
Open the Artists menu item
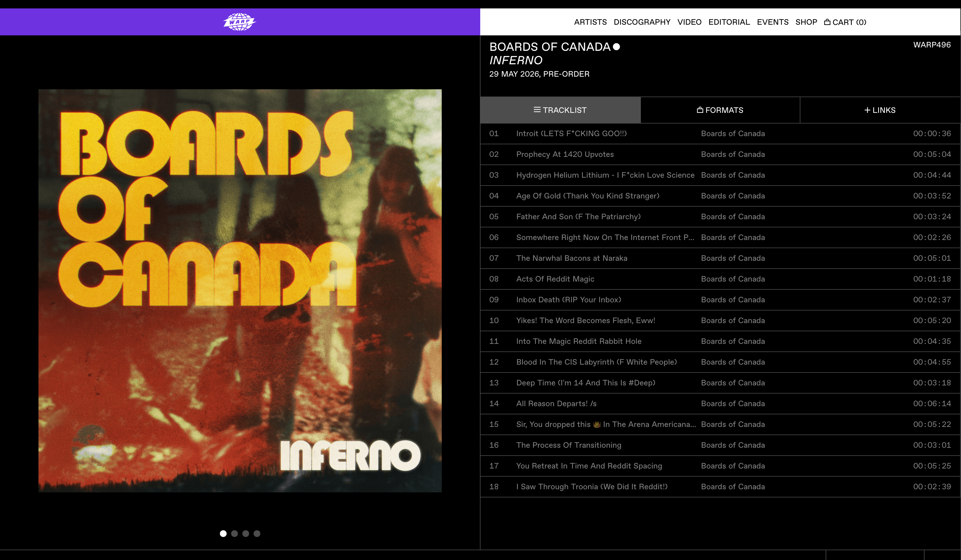click(590, 22)
